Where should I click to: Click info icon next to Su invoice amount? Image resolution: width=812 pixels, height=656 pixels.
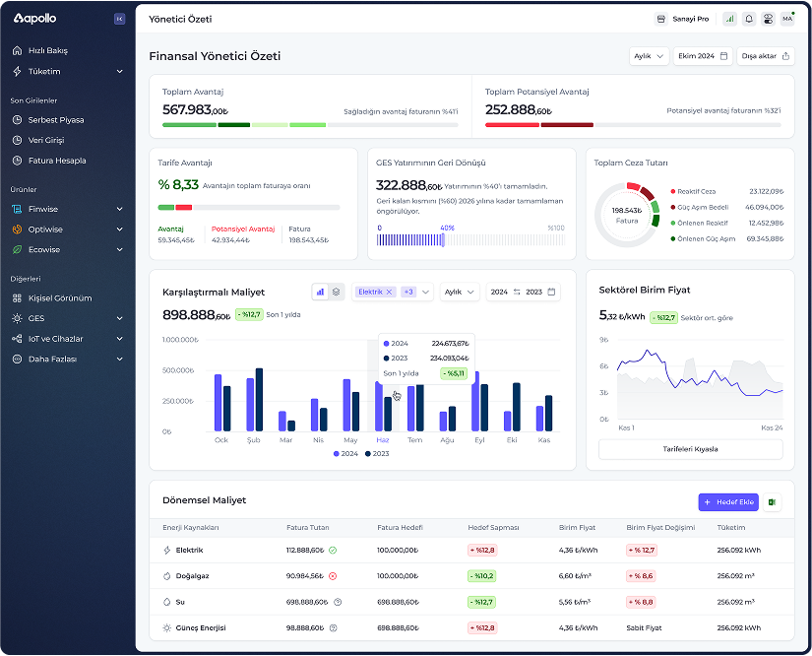coord(338,602)
